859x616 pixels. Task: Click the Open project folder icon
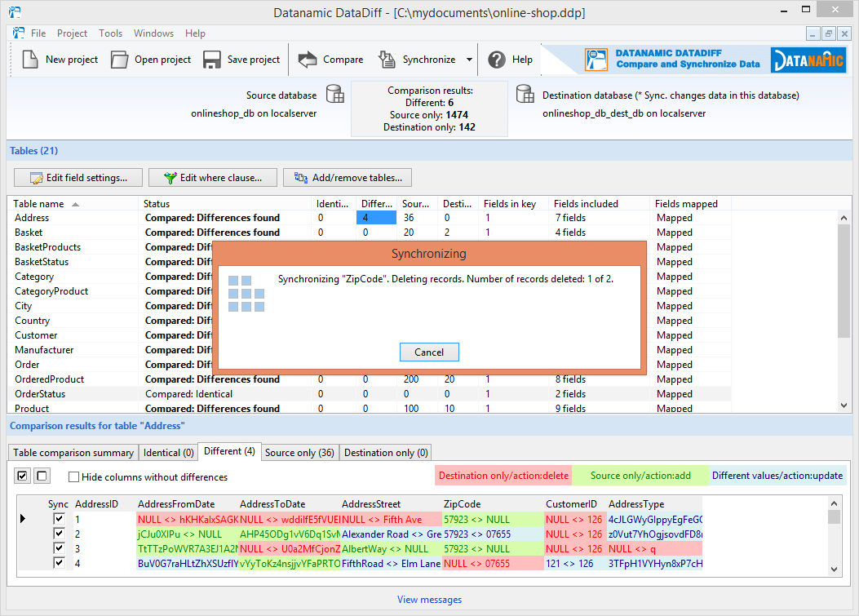tap(119, 60)
